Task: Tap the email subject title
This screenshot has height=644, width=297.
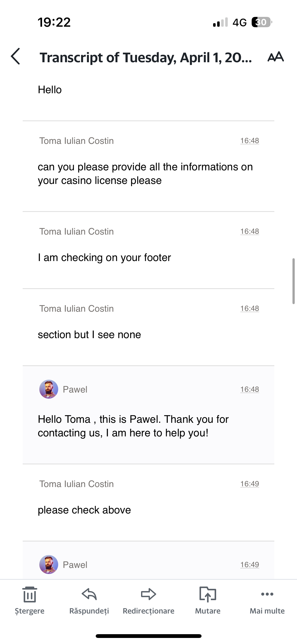Action: (146, 57)
